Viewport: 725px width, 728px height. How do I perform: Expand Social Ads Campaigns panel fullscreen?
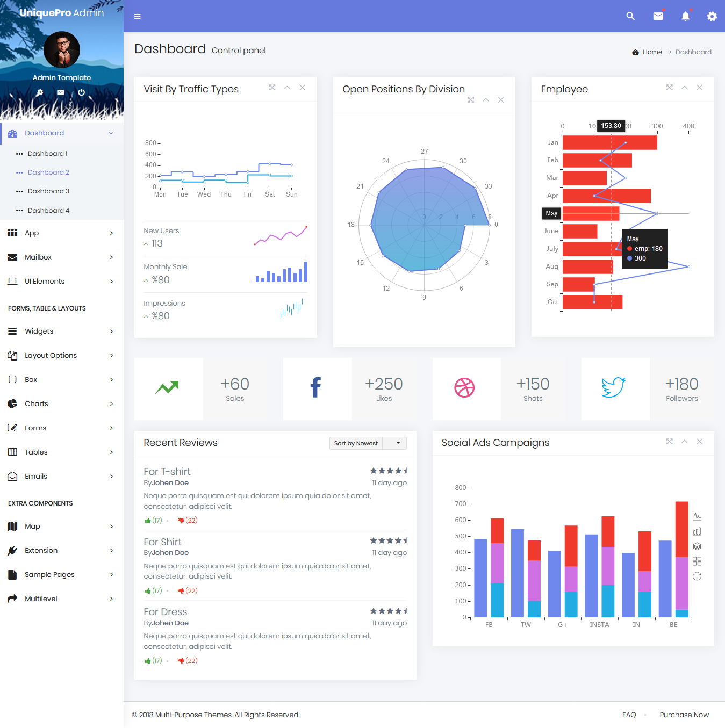coord(670,442)
